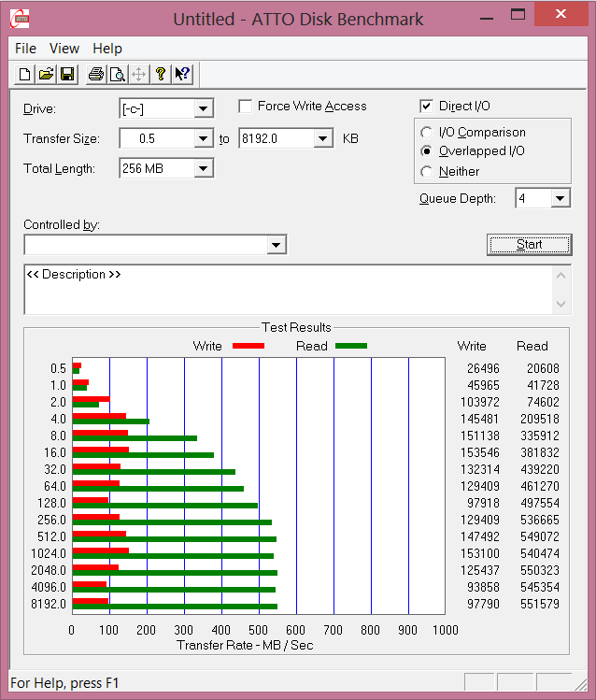The height and width of the screenshot is (700, 596).
Task: Open the Drive dropdown list
Action: click(x=204, y=109)
